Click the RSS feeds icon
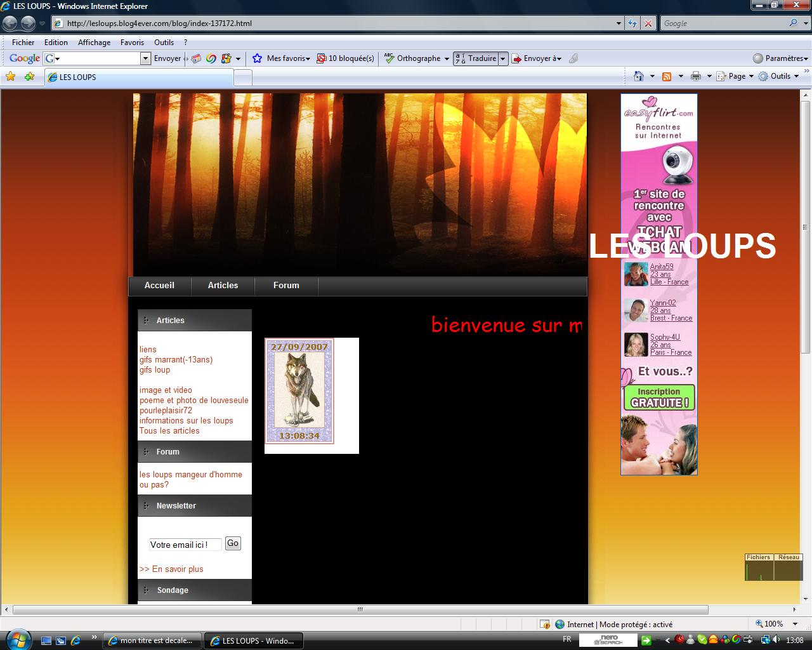 pos(667,76)
